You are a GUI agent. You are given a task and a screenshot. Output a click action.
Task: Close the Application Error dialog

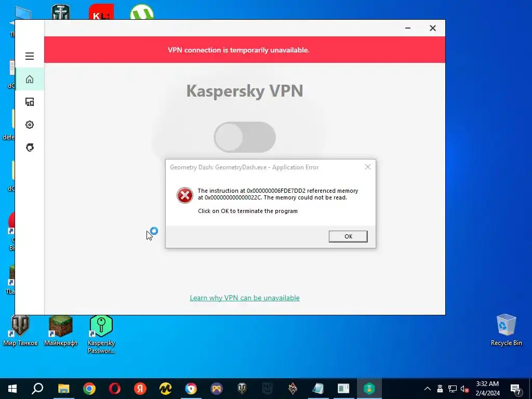click(368, 167)
